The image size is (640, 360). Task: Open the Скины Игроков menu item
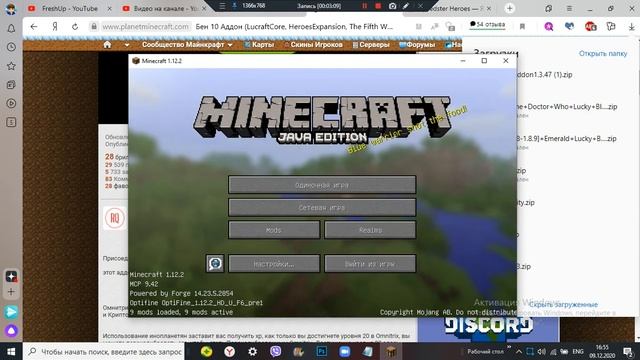(x=313, y=44)
